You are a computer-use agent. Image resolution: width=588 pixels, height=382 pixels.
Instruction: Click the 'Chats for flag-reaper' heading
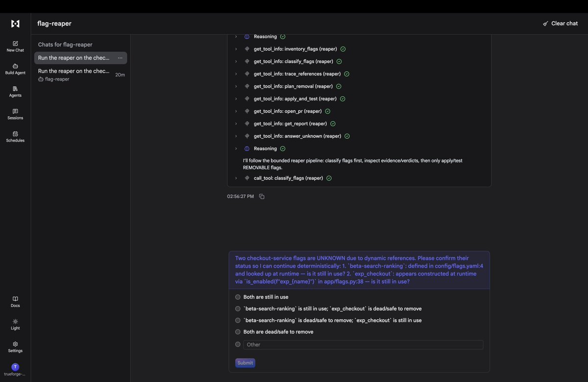click(65, 45)
